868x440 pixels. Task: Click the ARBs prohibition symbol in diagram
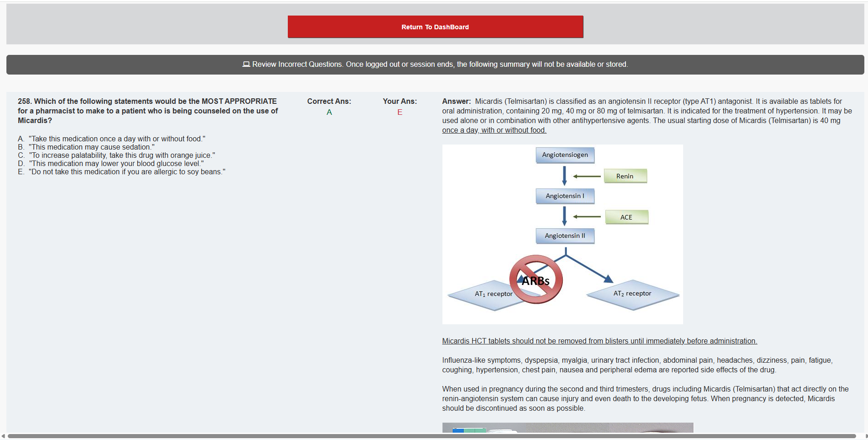[x=536, y=279]
